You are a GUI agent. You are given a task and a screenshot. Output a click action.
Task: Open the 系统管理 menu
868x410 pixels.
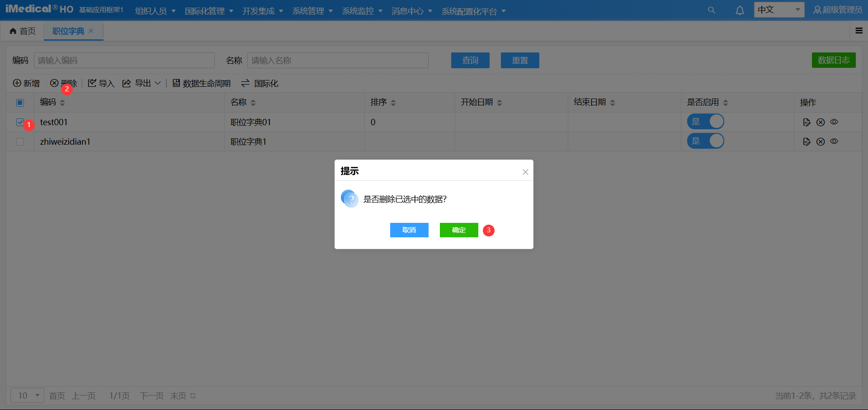point(308,11)
